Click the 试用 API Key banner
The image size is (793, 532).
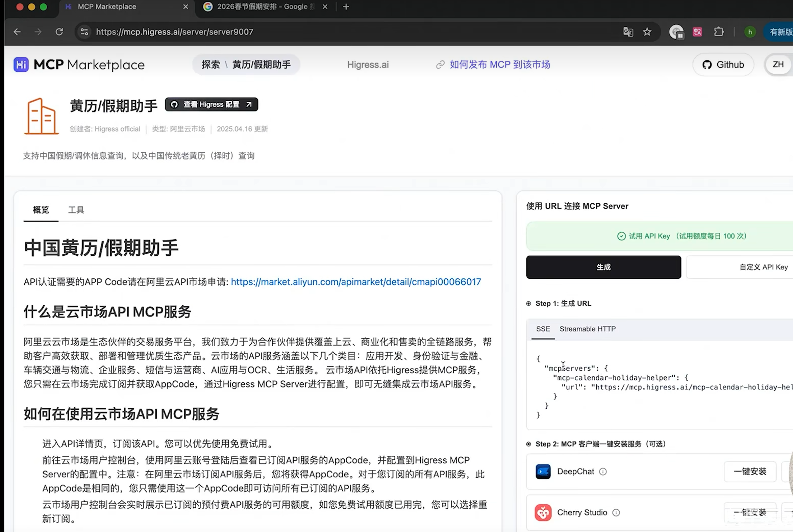(660, 236)
